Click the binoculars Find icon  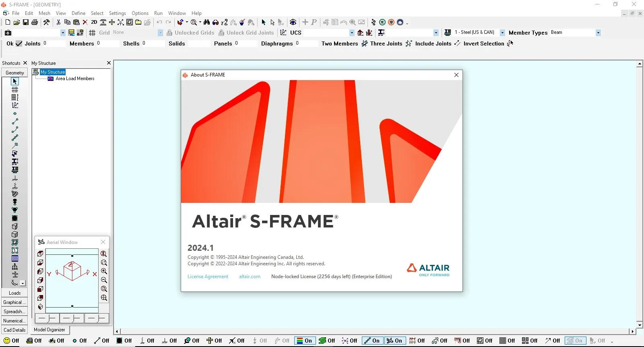(206, 22)
